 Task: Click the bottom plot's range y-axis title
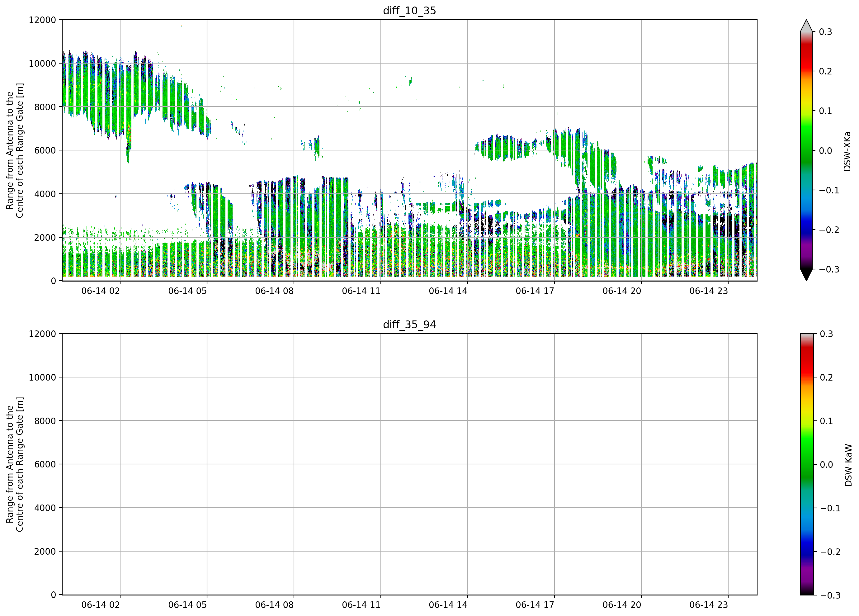point(14,464)
